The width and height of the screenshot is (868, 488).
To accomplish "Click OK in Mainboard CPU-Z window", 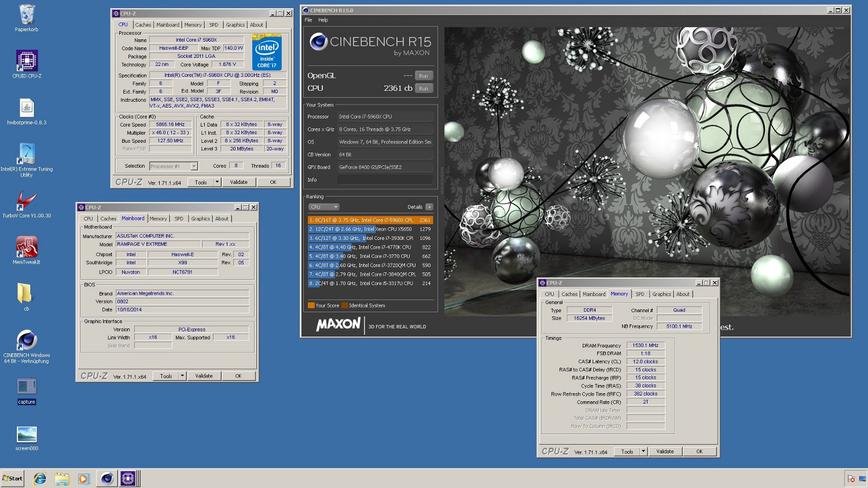I will (238, 376).
